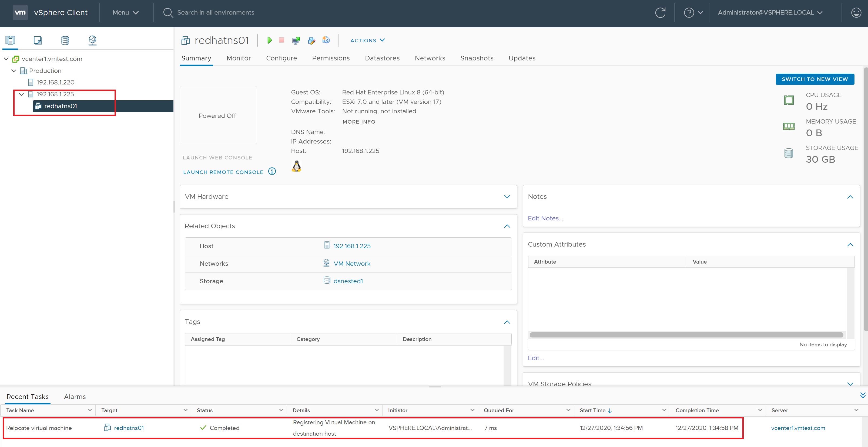
Task: Switch to the Alarms tab
Action: [75, 397]
